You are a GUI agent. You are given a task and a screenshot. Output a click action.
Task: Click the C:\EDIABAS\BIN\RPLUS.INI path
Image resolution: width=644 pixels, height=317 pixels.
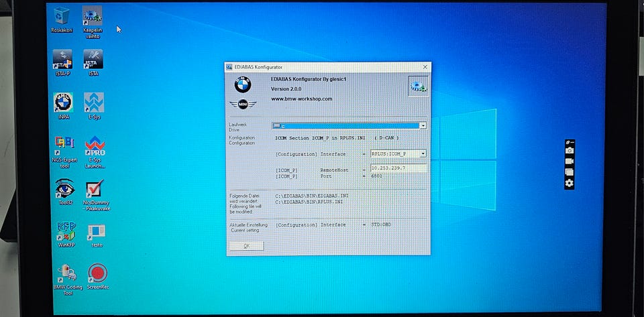pos(309,202)
